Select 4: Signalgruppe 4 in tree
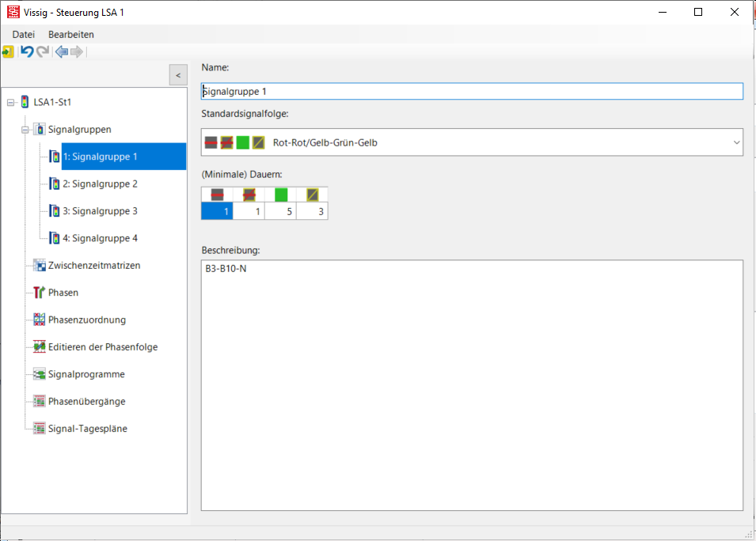 click(x=100, y=238)
